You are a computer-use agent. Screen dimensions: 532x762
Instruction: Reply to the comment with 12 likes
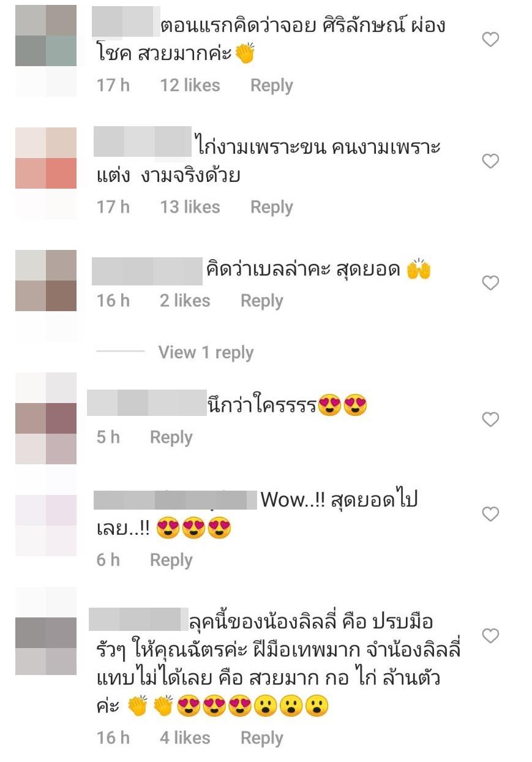click(x=272, y=86)
